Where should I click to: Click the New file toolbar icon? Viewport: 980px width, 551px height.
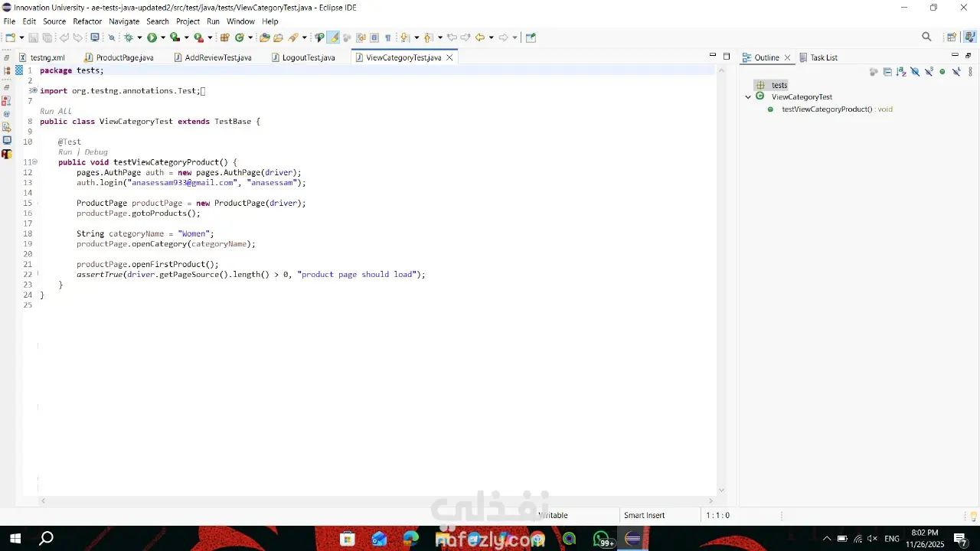coord(10,37)
